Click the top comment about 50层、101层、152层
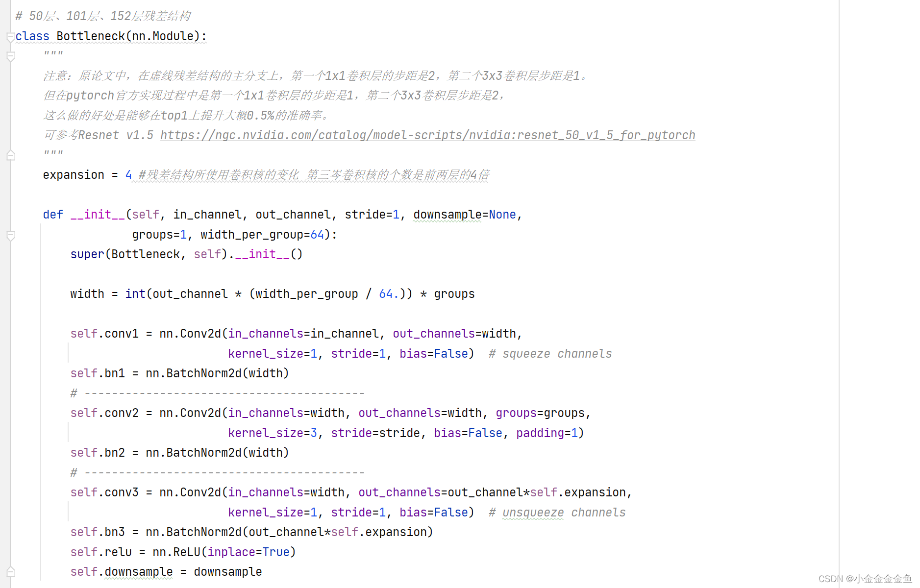The height and width of the screenshot is (588, 920). [103, 16]
